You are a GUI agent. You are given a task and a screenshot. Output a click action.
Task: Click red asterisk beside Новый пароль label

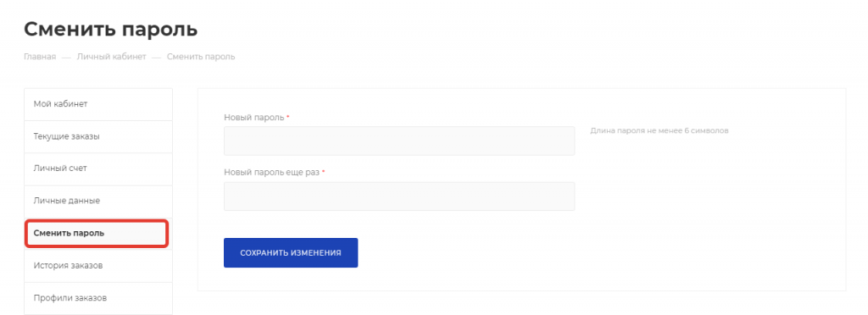tap(288, 117)
